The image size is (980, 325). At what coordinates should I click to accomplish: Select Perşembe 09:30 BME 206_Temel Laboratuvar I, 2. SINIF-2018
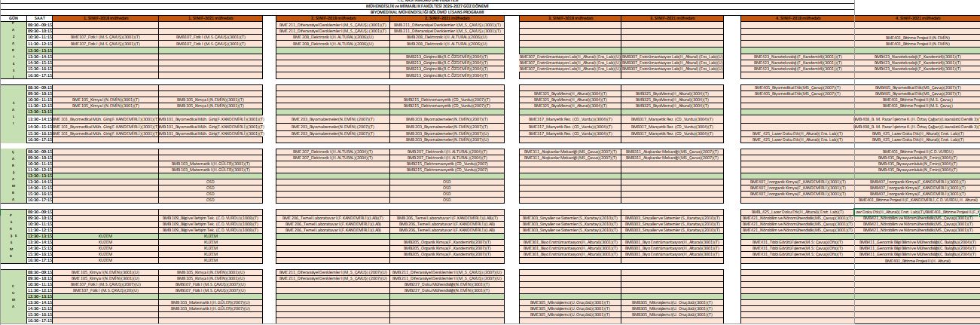coord(332,218)
